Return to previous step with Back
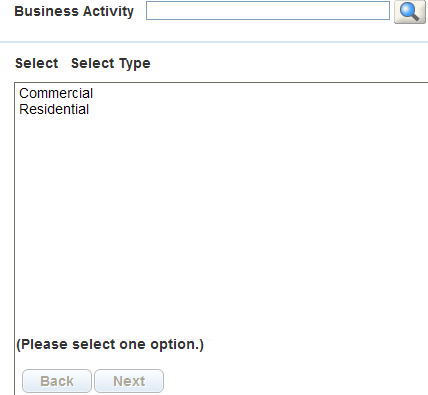 tap(57, 381)
